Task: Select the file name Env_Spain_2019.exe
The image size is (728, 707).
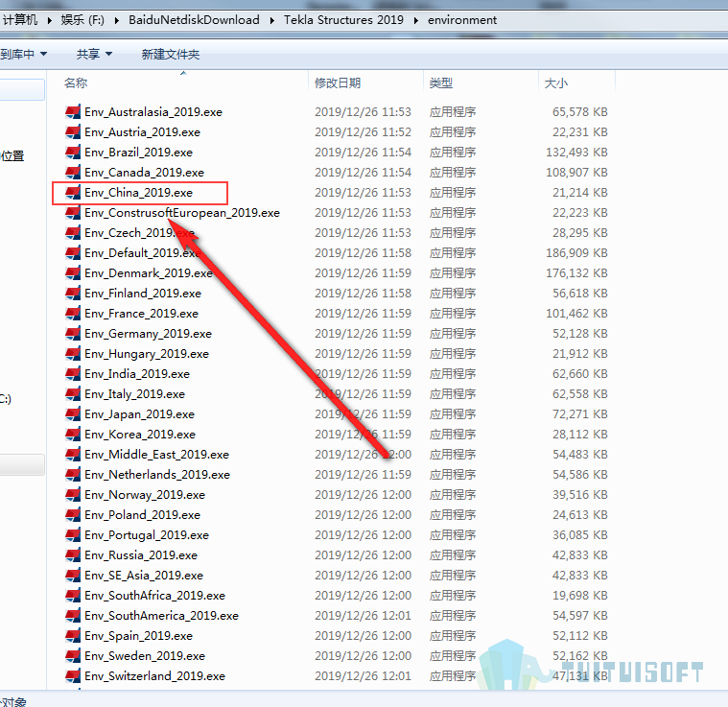Action: point(138,636)
